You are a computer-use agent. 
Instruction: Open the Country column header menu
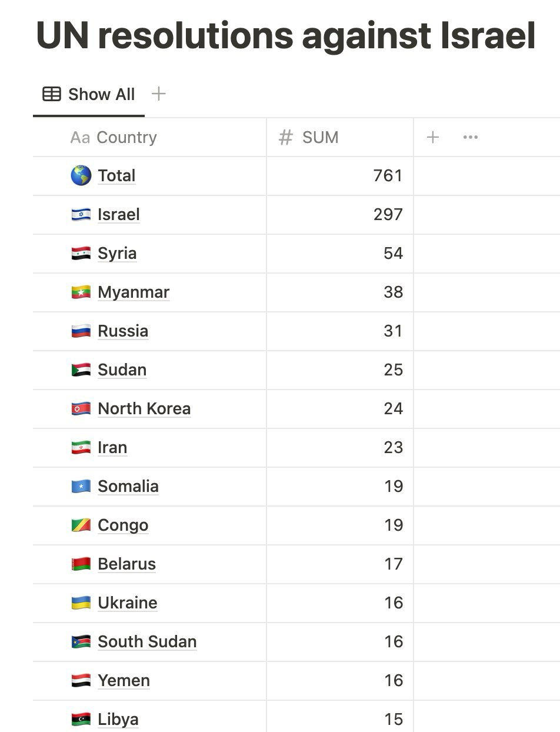click(126, 138)
